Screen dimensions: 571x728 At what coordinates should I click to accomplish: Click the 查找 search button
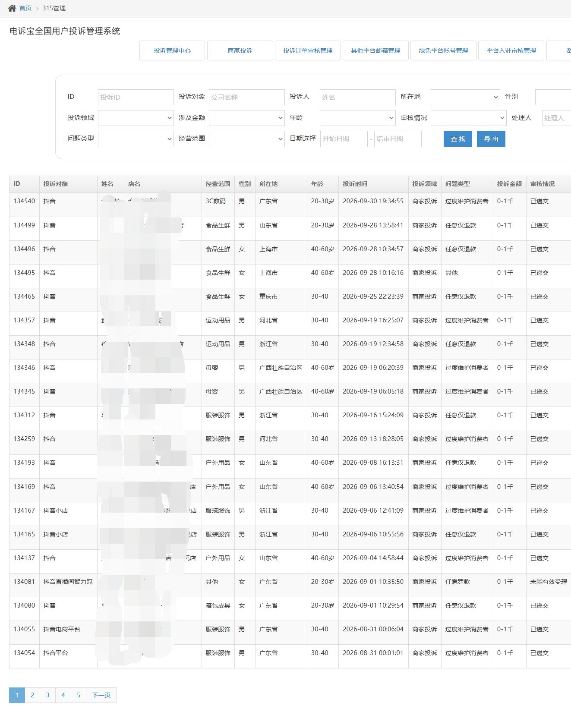click(x=458, y=139)
